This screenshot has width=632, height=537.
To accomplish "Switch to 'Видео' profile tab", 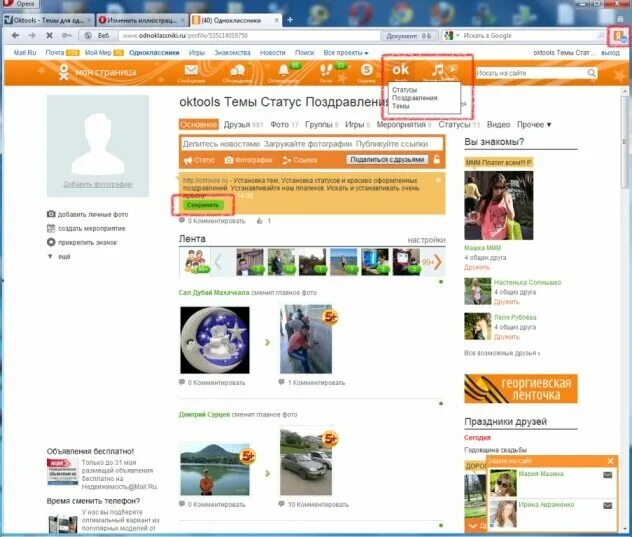I will (x=498, y=125).
